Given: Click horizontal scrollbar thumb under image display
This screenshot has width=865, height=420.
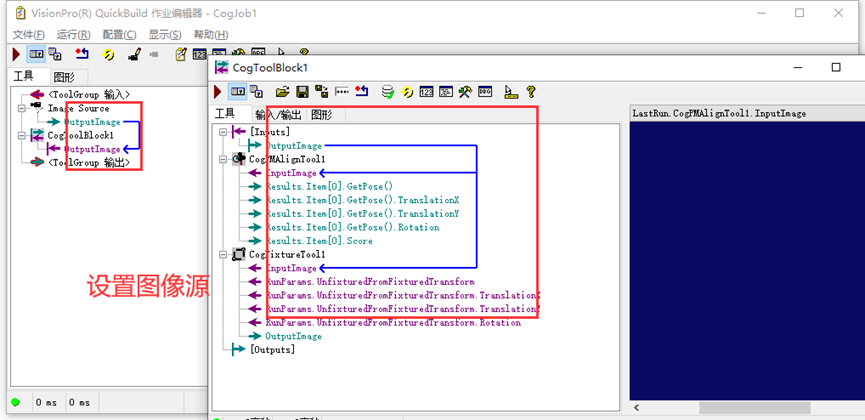Looking at the screenshot, I should click(755, 408).
